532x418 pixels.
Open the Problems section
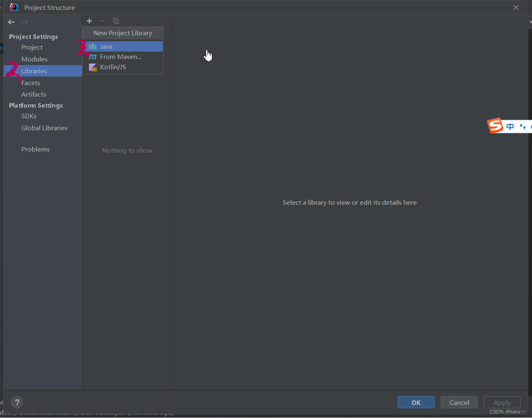click(x=35, y=149)
